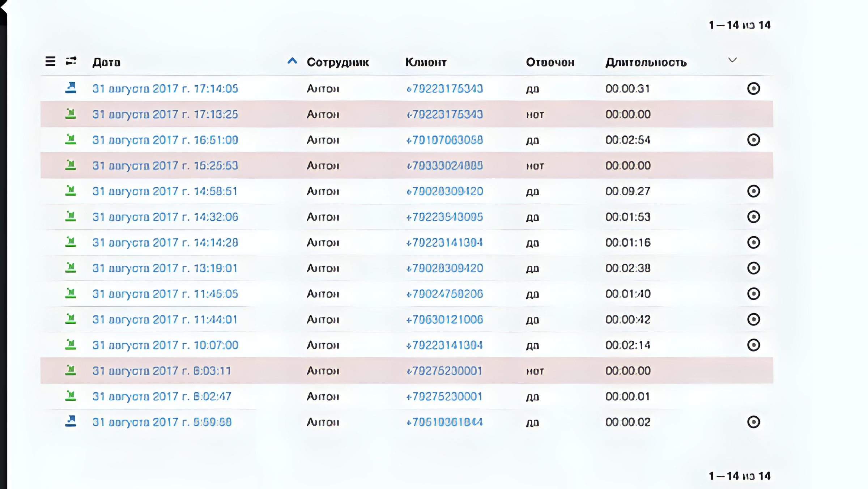The height and width of the screenshot is (489, 868).
Task: Click the green call icon on the 14:14:28 row
Action: pyautogui.click(x=71, y=242)
